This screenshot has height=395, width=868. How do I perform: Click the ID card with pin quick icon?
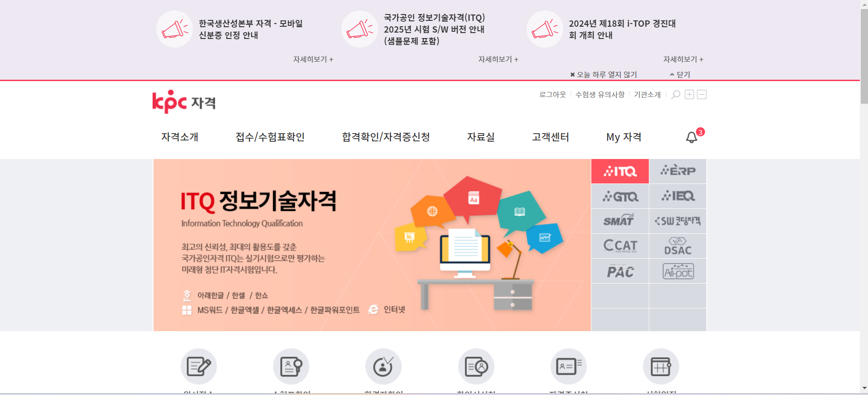[291, 366]
